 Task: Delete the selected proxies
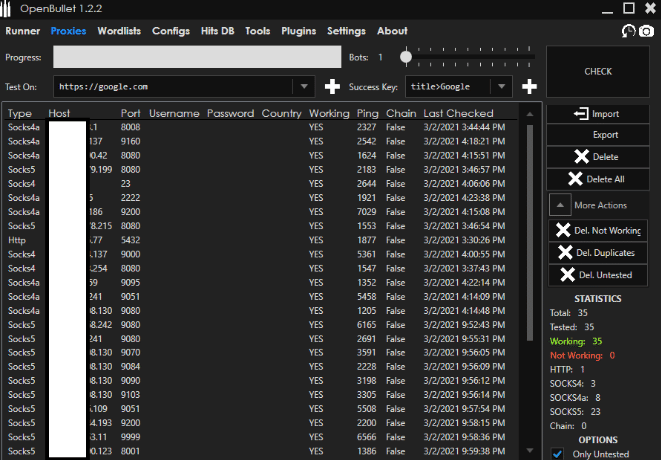tap(597, 156)
